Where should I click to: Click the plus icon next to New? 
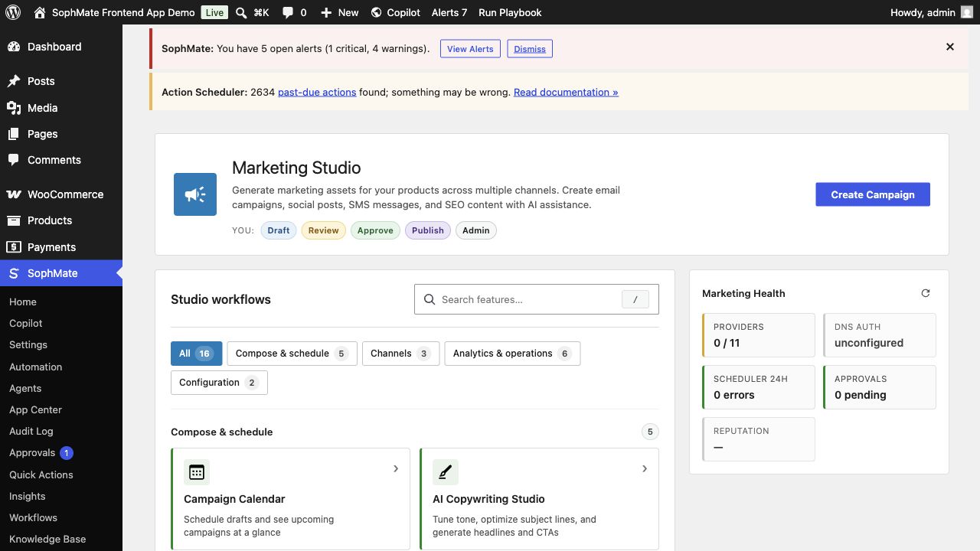[326, 12]
